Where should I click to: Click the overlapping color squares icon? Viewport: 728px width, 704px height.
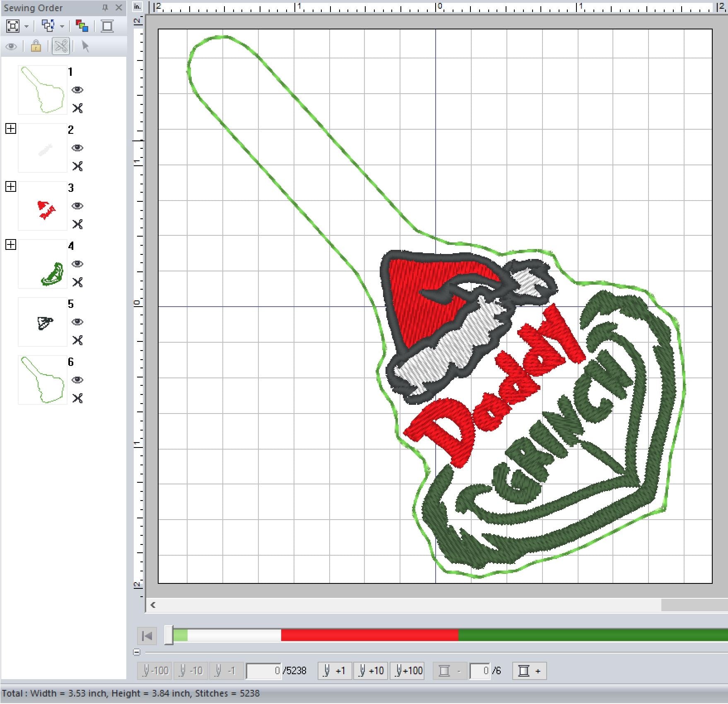(82, 27)
